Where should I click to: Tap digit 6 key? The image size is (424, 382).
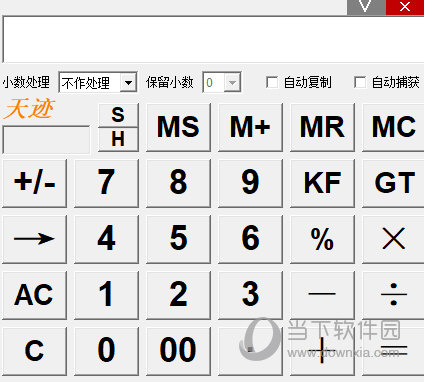click(x=250, y=239)
